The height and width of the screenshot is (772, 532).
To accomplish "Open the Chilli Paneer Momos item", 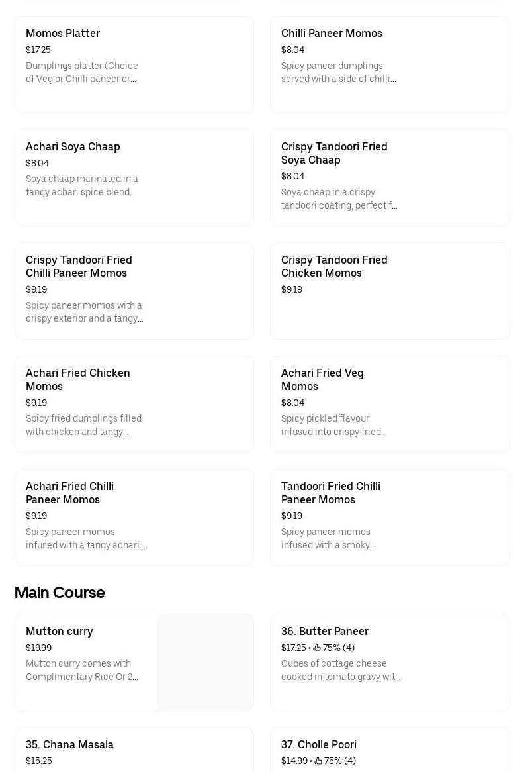I will click(x=390, y=64).
